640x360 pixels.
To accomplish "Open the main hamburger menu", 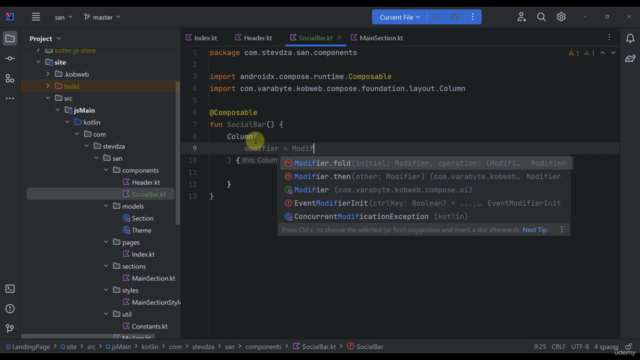I will pyautogui.click(x=36, y=17).
